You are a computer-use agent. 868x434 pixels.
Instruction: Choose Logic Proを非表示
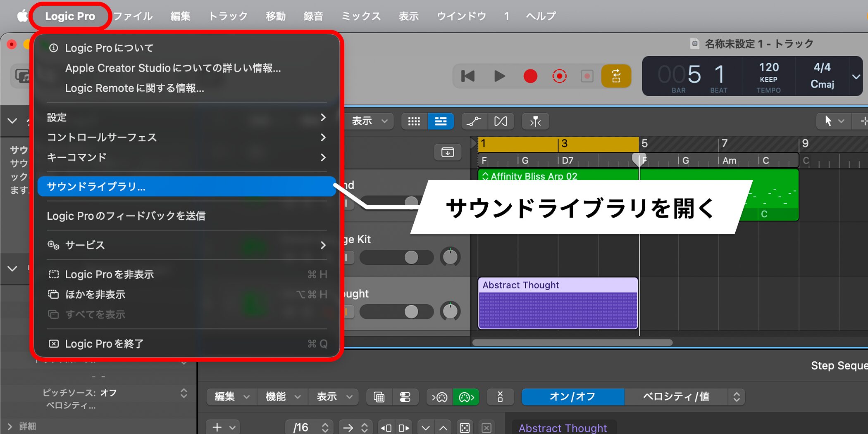[186, 275]
